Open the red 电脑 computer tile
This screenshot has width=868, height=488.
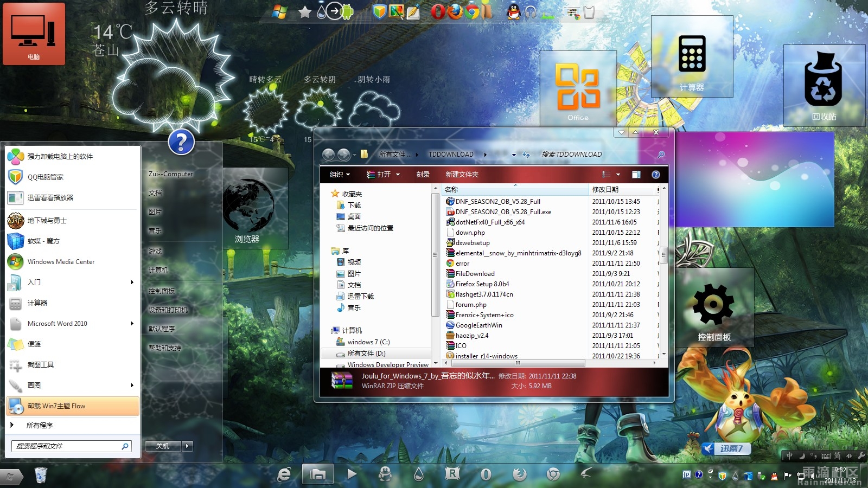click(x=34, y=34)
